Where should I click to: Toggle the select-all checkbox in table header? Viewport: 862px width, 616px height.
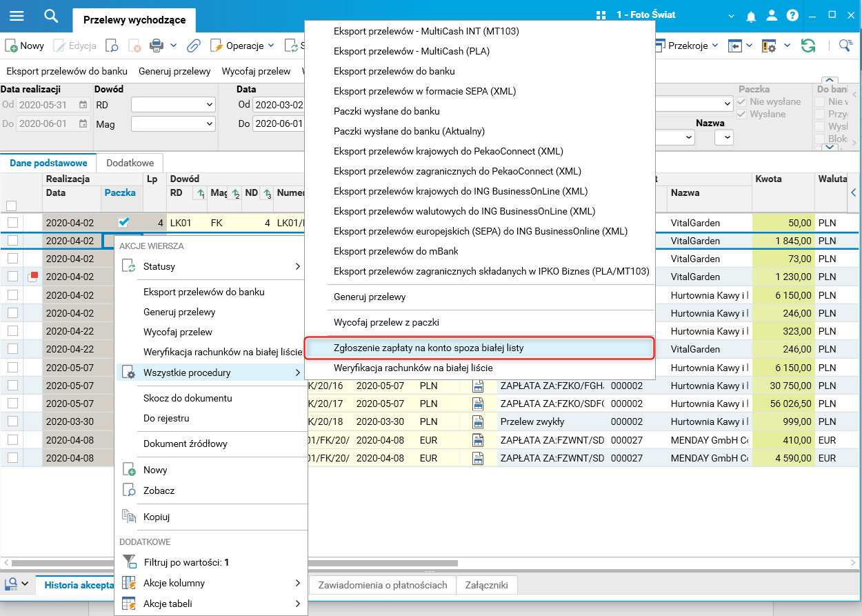pyautogui.click(x=11, y=205)
